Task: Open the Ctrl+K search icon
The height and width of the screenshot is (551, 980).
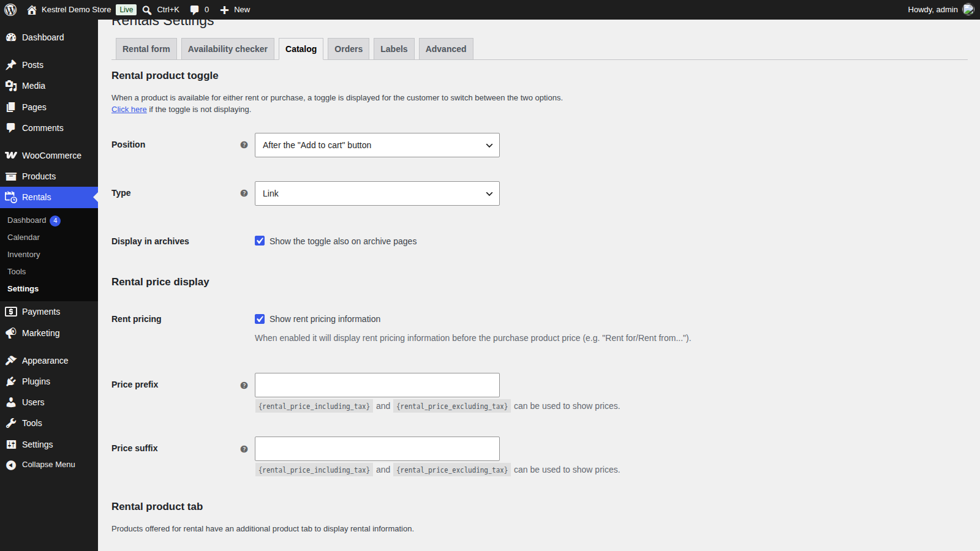Action: pos(147,10)
